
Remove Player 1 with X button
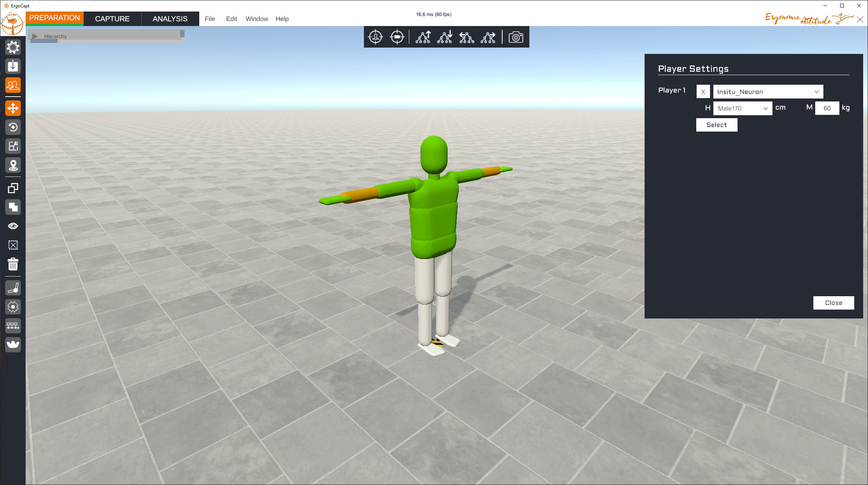tap(703, 92)
